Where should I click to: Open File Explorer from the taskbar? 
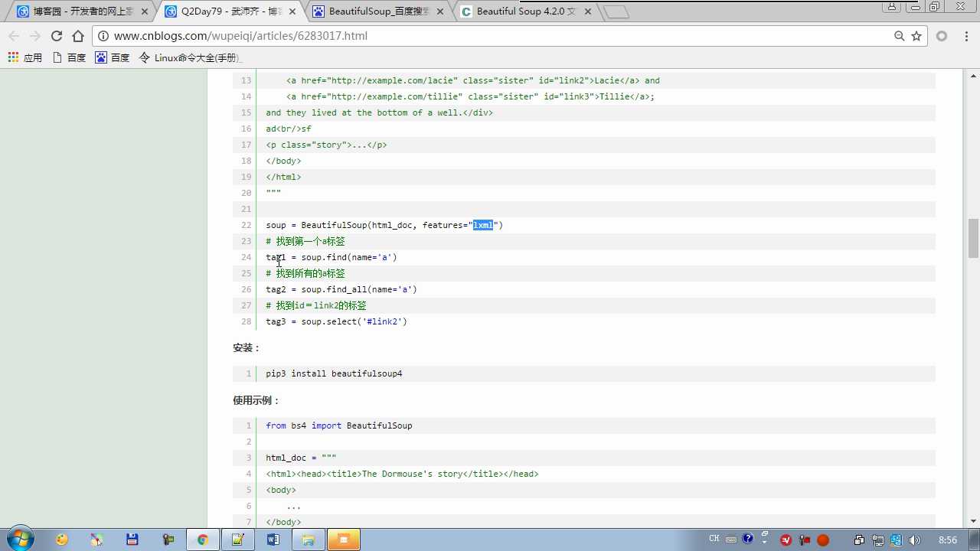pos(309,540)
